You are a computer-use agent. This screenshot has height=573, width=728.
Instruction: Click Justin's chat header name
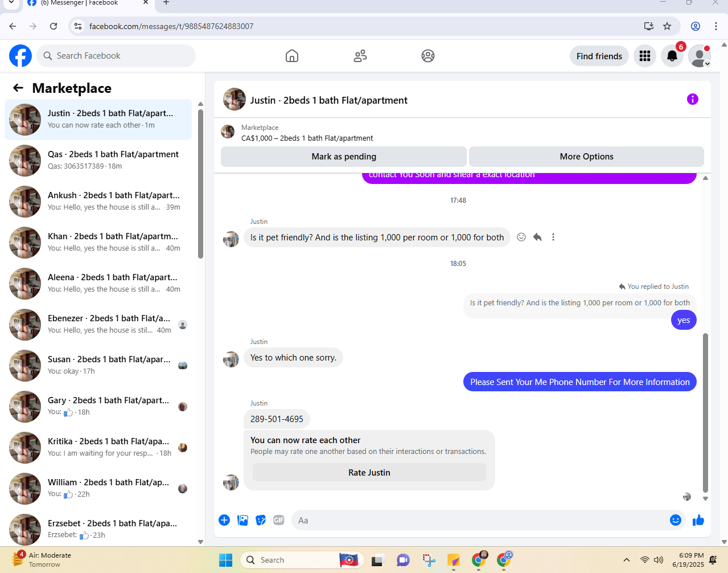[x=329, y=100]
